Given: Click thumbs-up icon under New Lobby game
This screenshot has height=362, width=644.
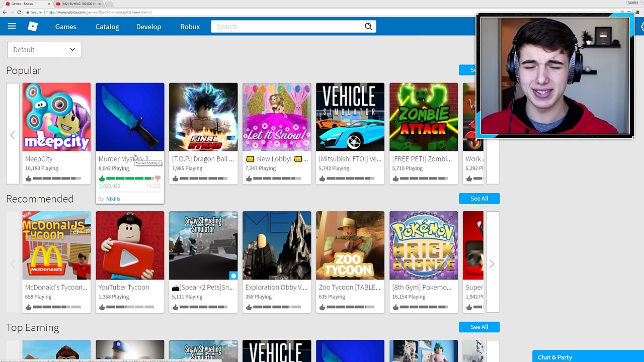Looking at the screenshot, I should coord(249,178).
